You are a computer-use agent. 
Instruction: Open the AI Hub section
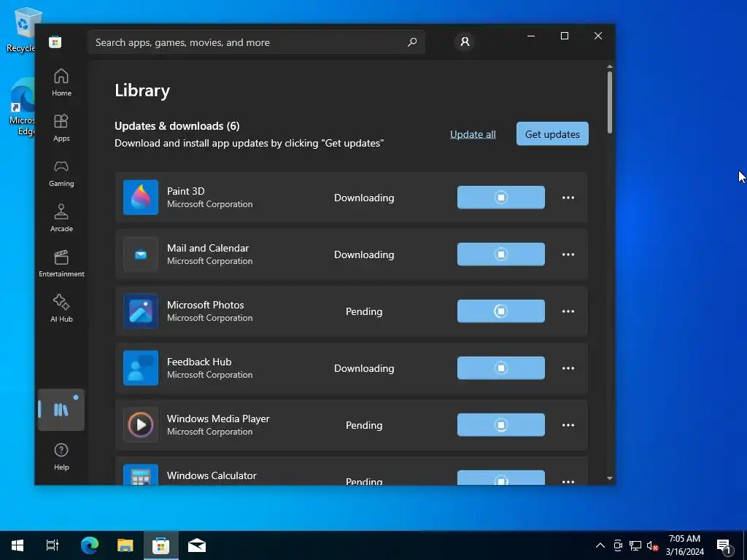pyautogui.click(x=61, y=308)
